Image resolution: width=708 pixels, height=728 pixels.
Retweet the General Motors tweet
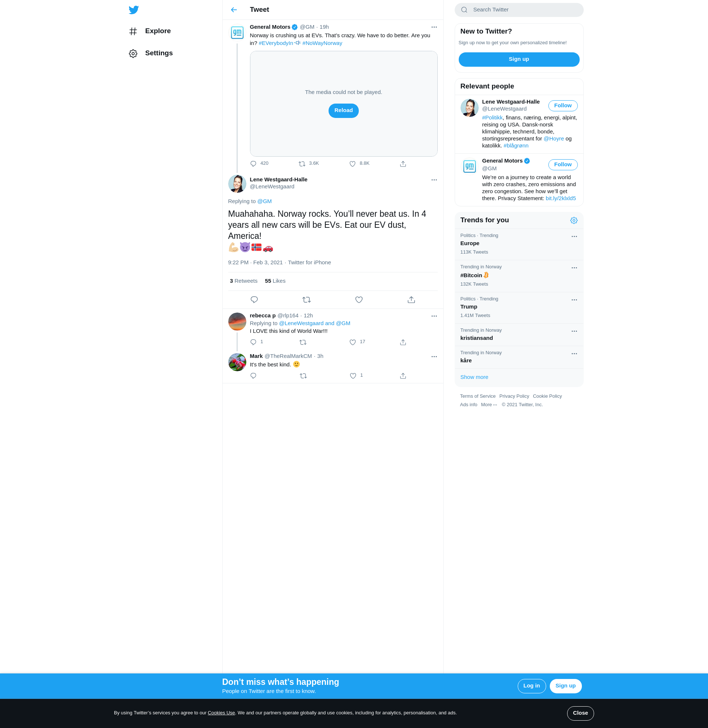tap(302, 164)
